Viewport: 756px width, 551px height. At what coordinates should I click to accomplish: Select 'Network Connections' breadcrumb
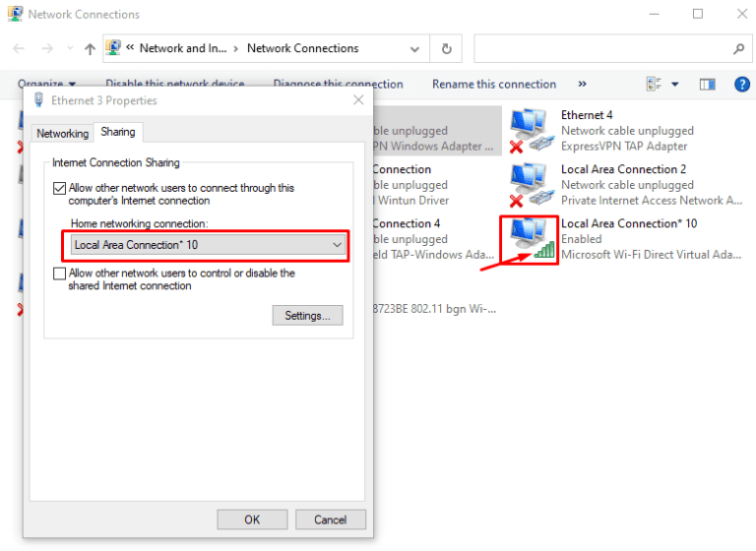point(303,48)
